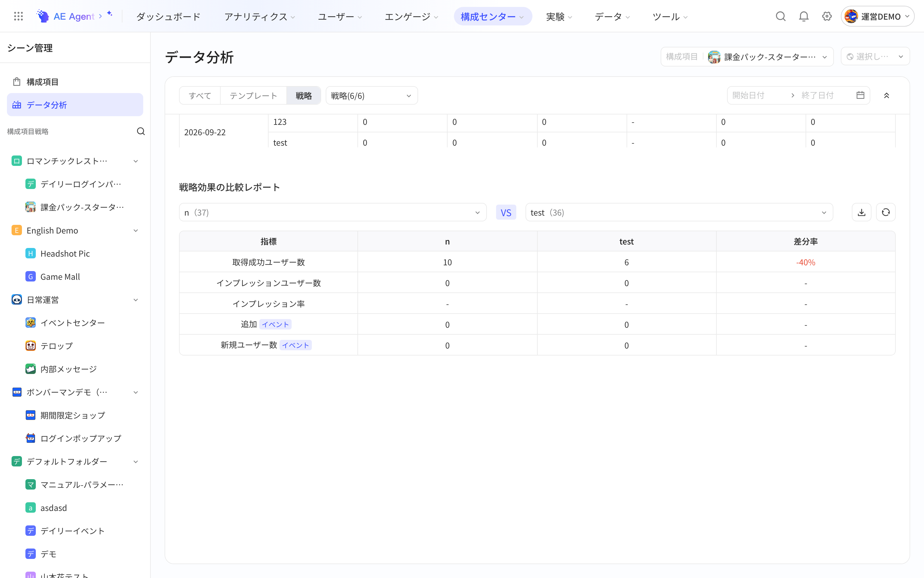Select the 戦略 tab
This screenshot has width=924, height=578.
click(x=303, y=96)
